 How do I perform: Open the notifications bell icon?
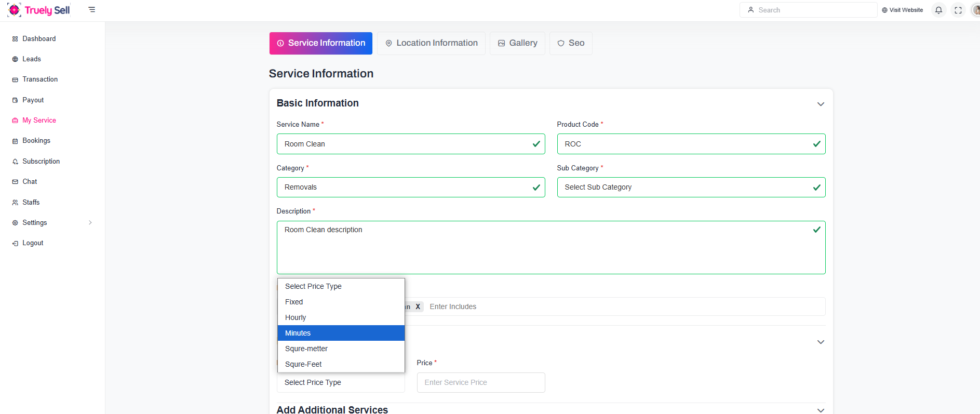pyautogui.click(x=938, y=10)
